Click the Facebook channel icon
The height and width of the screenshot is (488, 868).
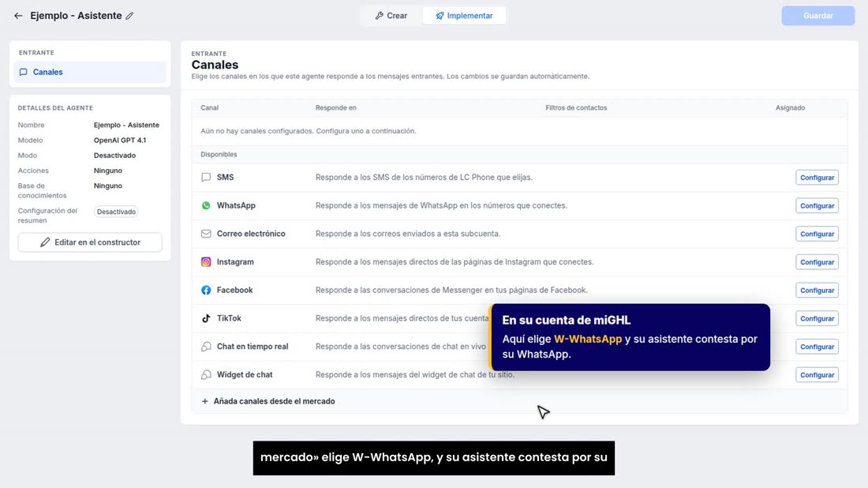[206, 291]
